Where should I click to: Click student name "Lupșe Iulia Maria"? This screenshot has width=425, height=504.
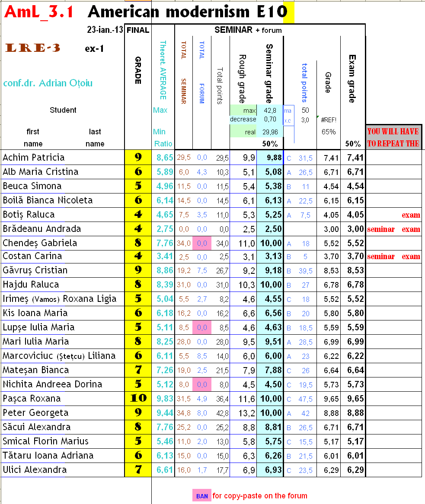38,327
